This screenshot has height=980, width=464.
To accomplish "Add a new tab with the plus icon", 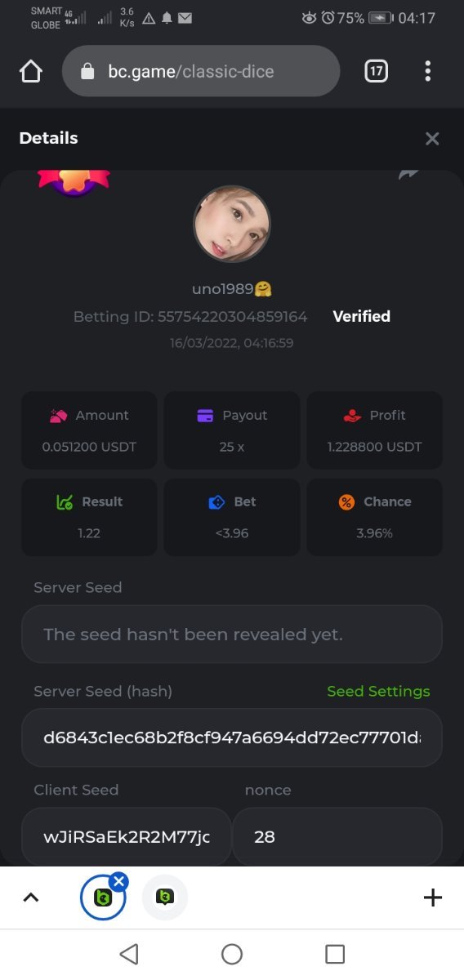I will coord(433,898).
